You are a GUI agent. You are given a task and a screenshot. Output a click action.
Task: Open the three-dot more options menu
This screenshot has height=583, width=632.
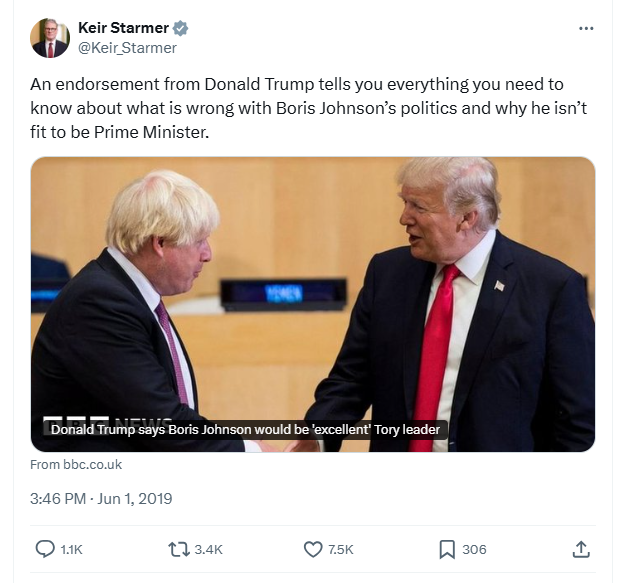(x=586, y=28)
